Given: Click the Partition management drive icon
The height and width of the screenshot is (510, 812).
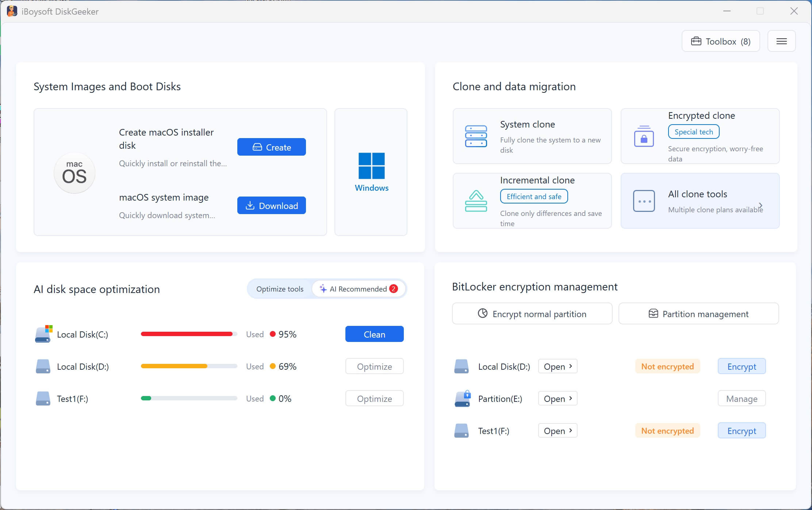Looking at the screenshot, I should point(653,313).
